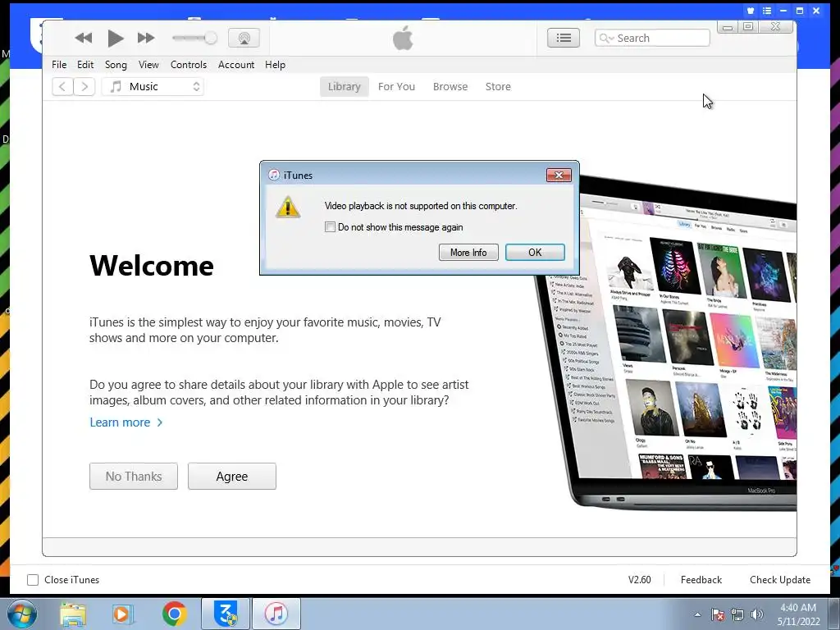Switch to the Browse tab
840x630 pixels.
450,87
